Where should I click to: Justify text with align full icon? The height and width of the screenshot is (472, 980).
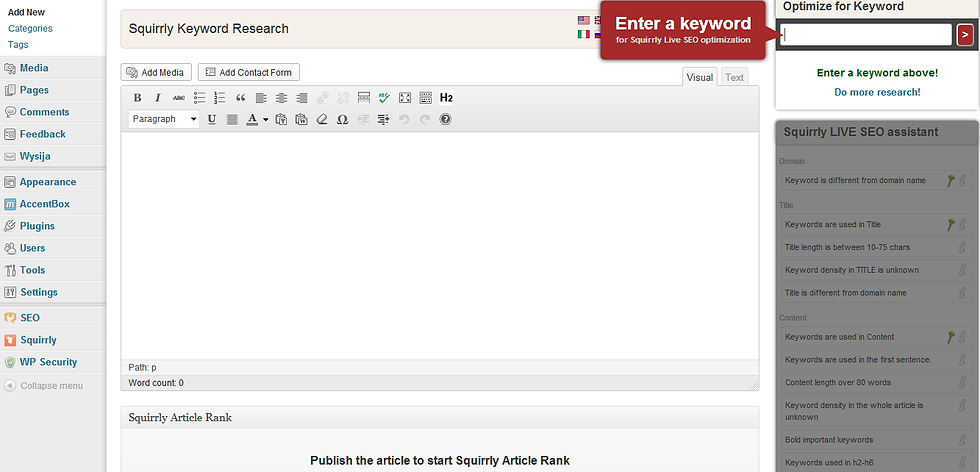[232, 119]
